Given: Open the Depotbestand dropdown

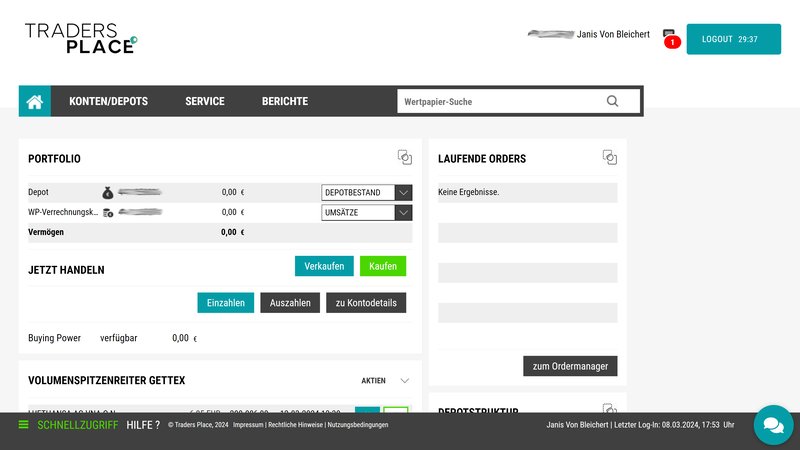Looking at the screenshot, I should [x=366, y=192].
